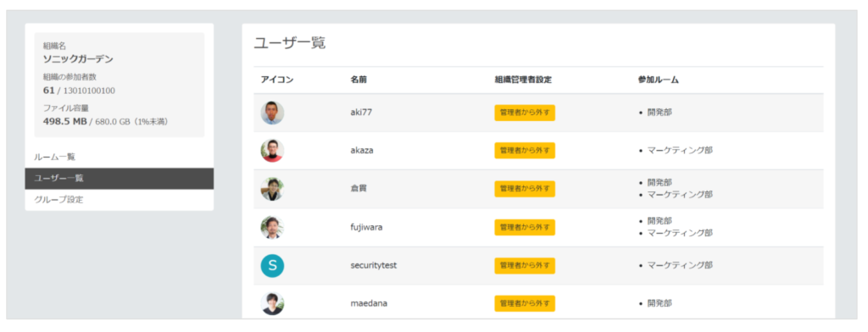Open 倉貫's user avatar
Image resolution: width=868 pixels, height=332 pixels.
(x=272, y=189)
